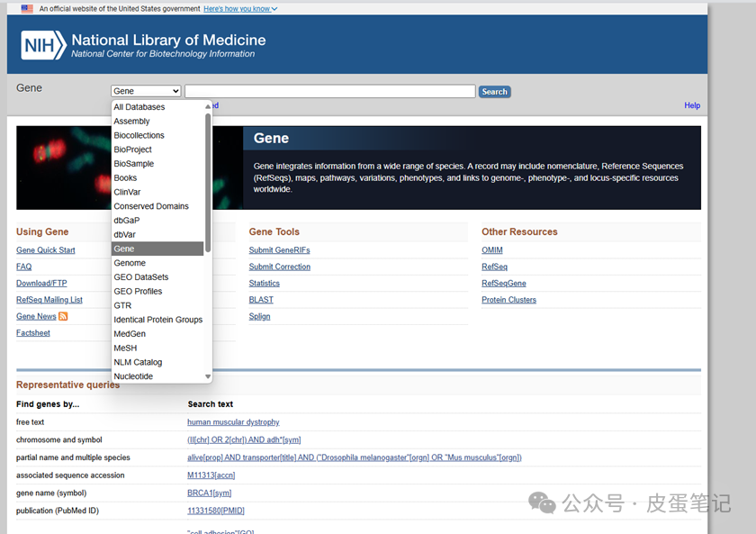
Task: Click the dropdown list scrollbar thumb
Action: [x=208, y=182]
